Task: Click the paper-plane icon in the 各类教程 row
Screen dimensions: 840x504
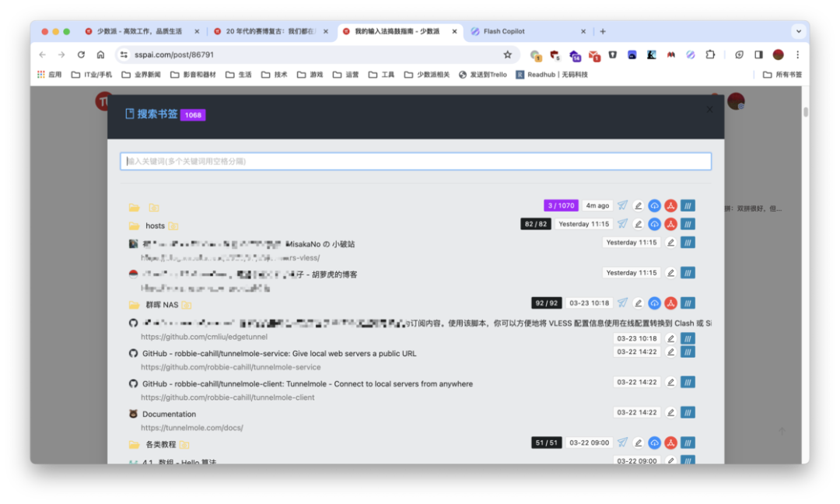Action: tap(622, 443)
